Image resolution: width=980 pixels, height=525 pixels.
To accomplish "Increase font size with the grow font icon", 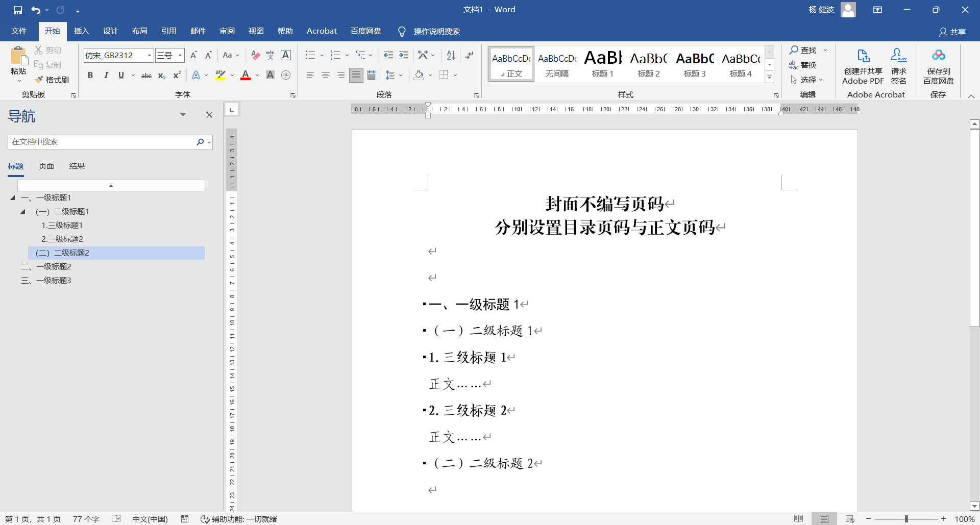I will coord(193,55).
